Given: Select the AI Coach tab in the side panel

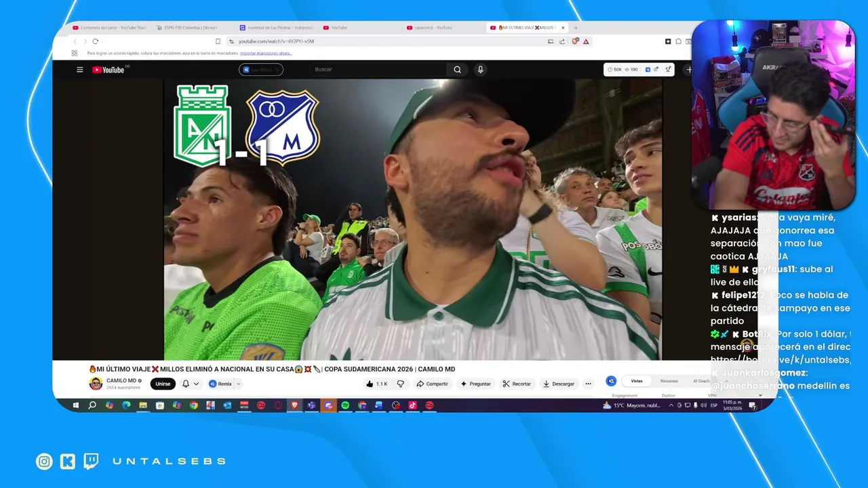Looking at the screenshot, I should pos(700,381).
